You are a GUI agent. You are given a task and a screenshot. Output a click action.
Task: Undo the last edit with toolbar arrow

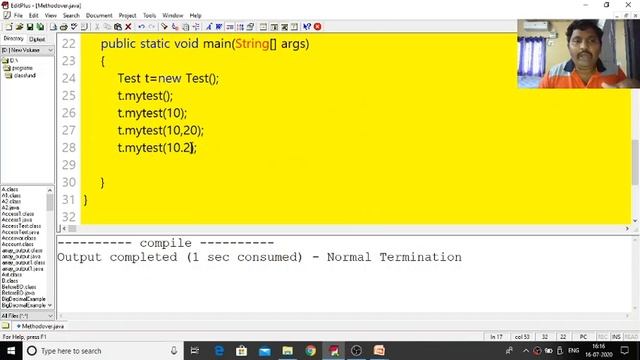pos(141,27)
